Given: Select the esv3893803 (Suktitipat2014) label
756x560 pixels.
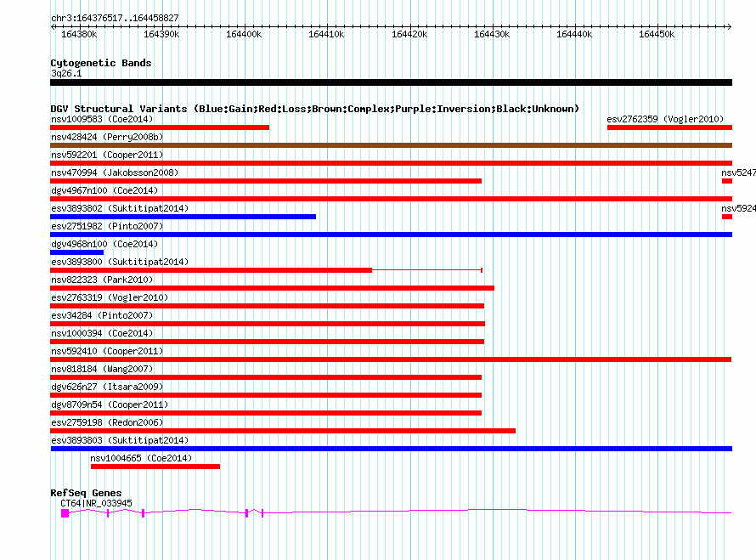Looking at the screenshot, I should coord(120,440).
